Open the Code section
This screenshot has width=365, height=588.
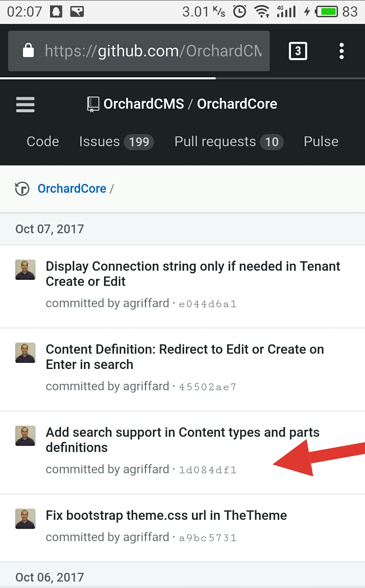click(43, 141)
